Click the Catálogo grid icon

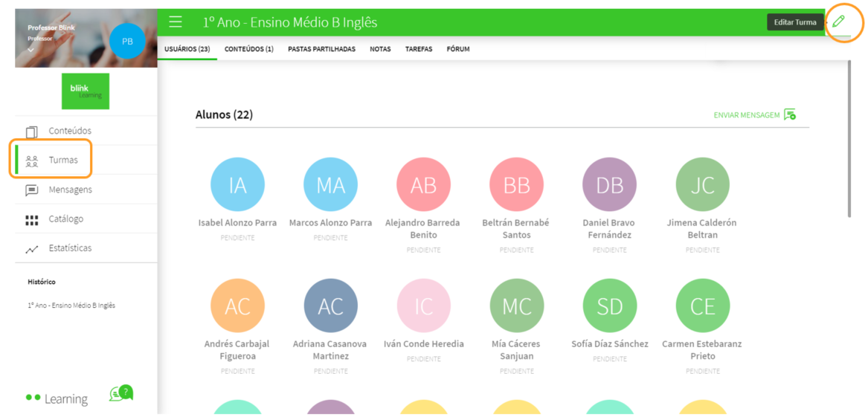coord(32,220)
